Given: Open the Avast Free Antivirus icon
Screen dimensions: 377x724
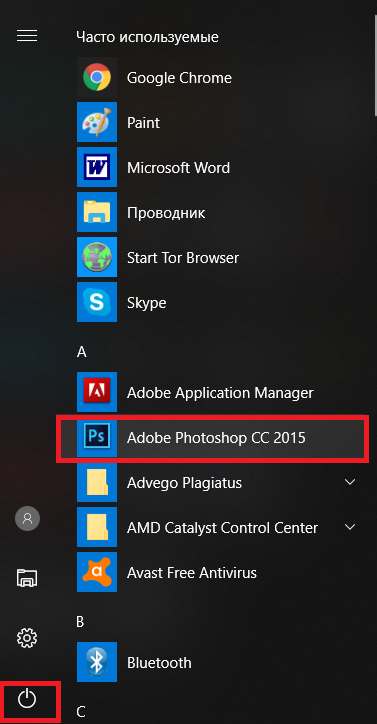Looking at the screenshot, I should tap(97, 573).
